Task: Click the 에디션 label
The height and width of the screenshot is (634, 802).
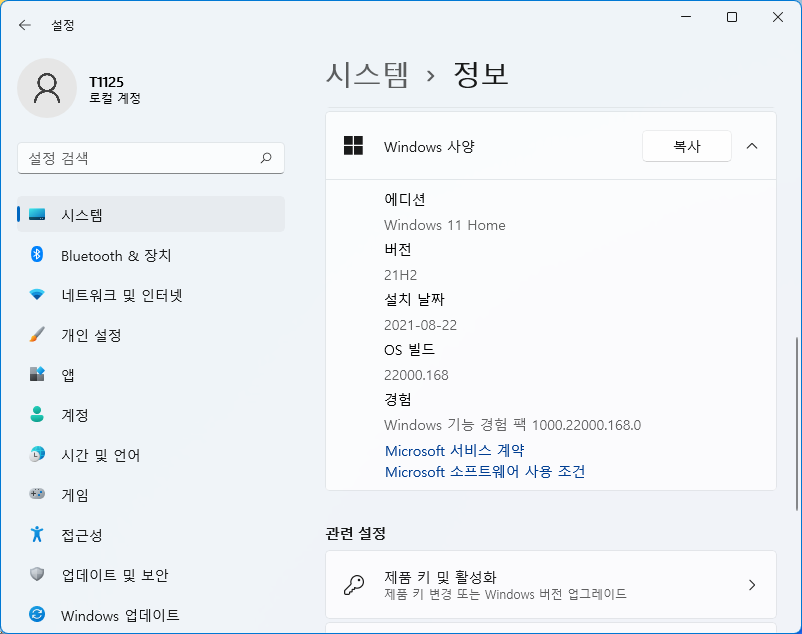Action: click(405, 199)
